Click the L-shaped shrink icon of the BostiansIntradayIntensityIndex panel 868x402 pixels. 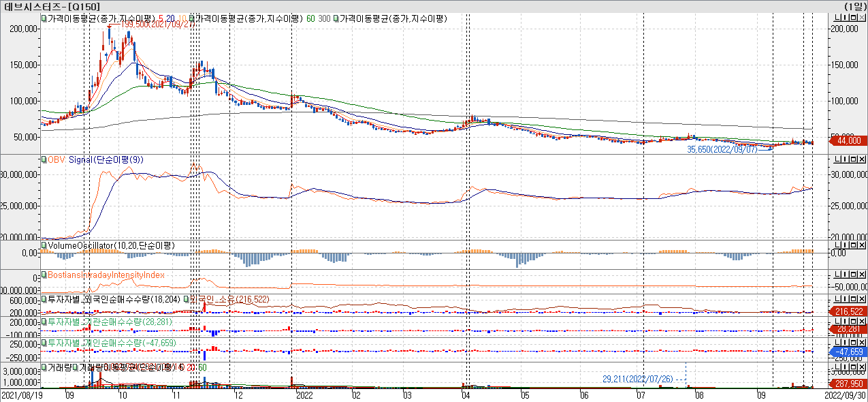tap(837, 274)
